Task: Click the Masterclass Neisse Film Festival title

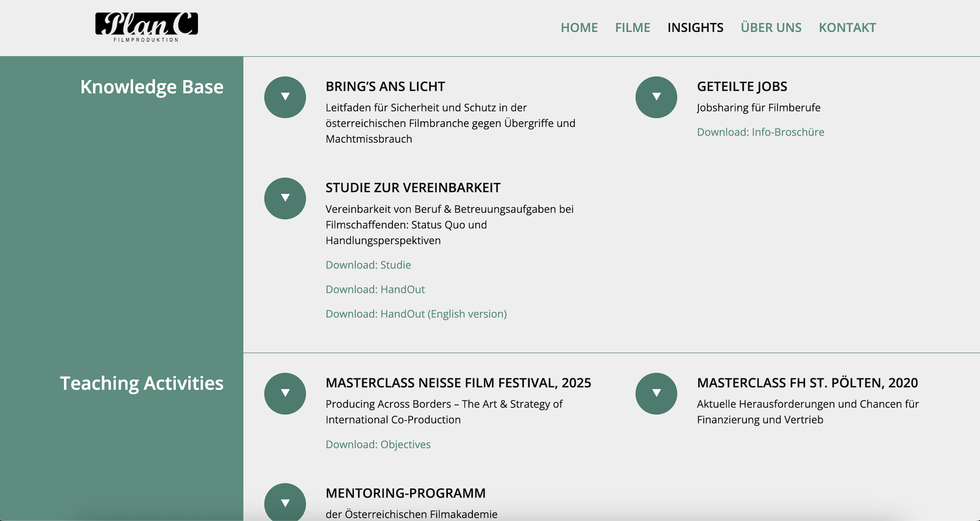Action: coord(458,383)
